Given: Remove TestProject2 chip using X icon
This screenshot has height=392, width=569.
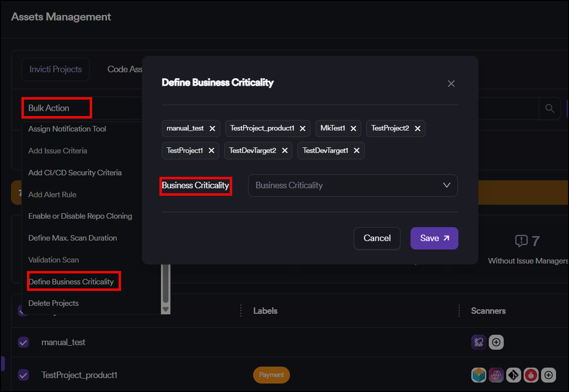Looking at the screenshot, I should (x=418, y=129).
